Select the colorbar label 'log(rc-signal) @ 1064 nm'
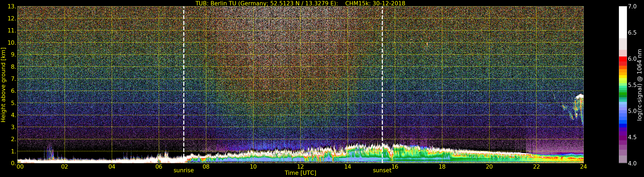 pos(639,85)
